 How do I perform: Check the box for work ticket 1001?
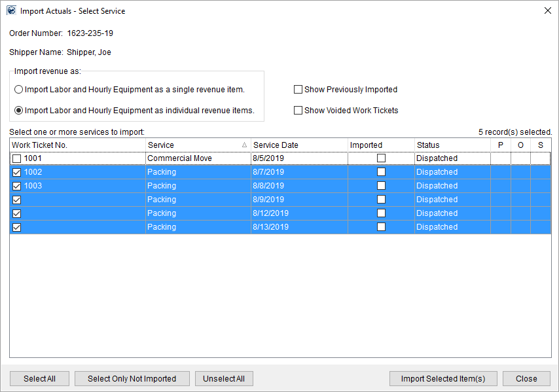click(16, 159)
